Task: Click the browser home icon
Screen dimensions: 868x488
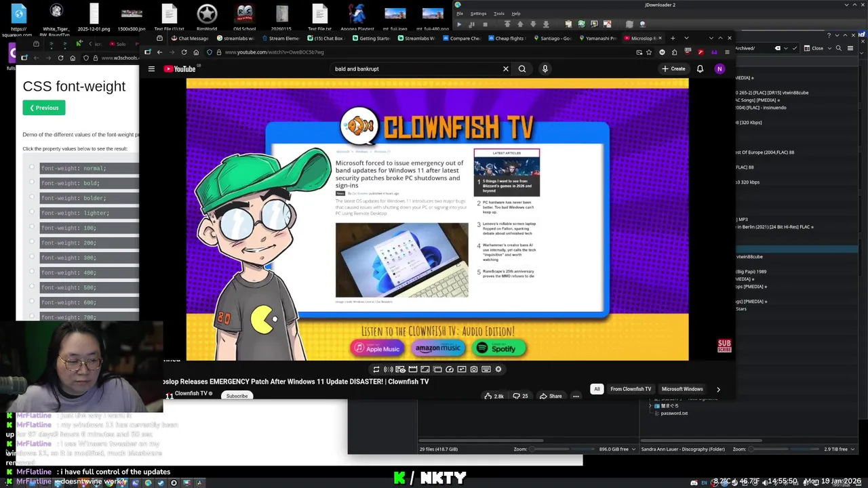Action: [x=196, y=52]
